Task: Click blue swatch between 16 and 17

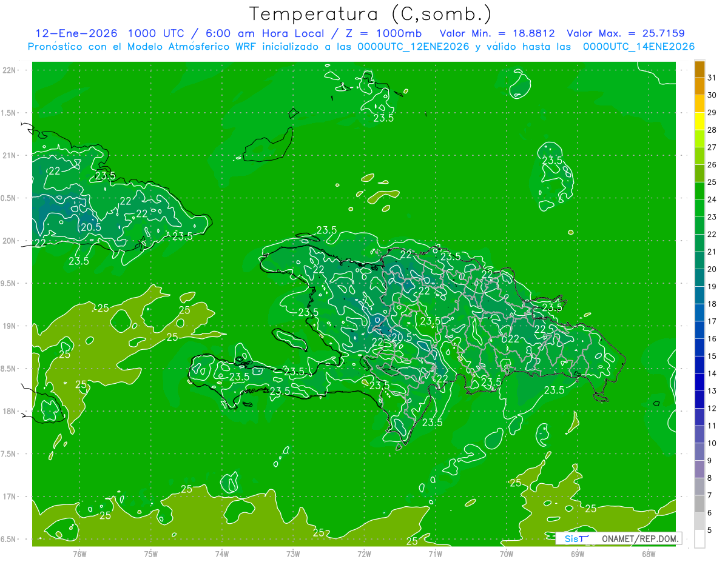Action: [x=699, y=330]
